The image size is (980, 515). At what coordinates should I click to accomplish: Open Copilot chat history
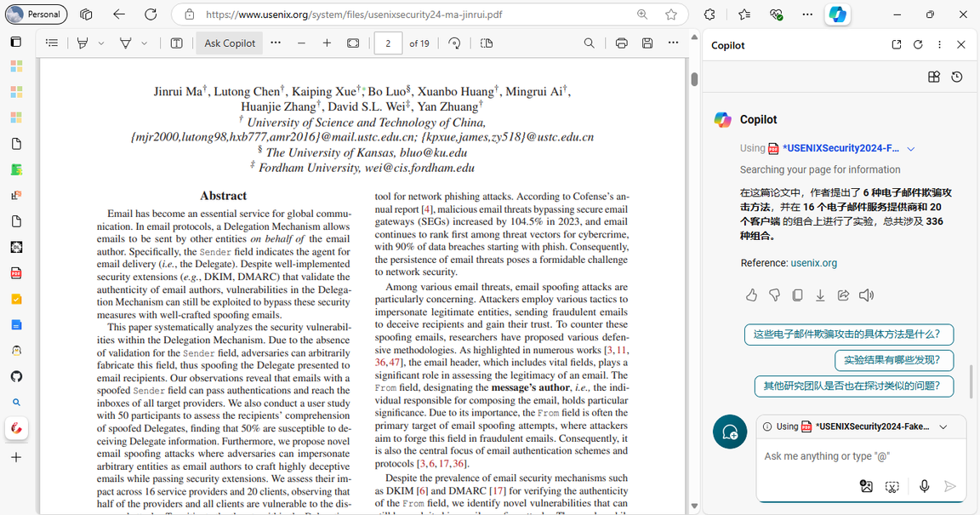pos(957,77)
